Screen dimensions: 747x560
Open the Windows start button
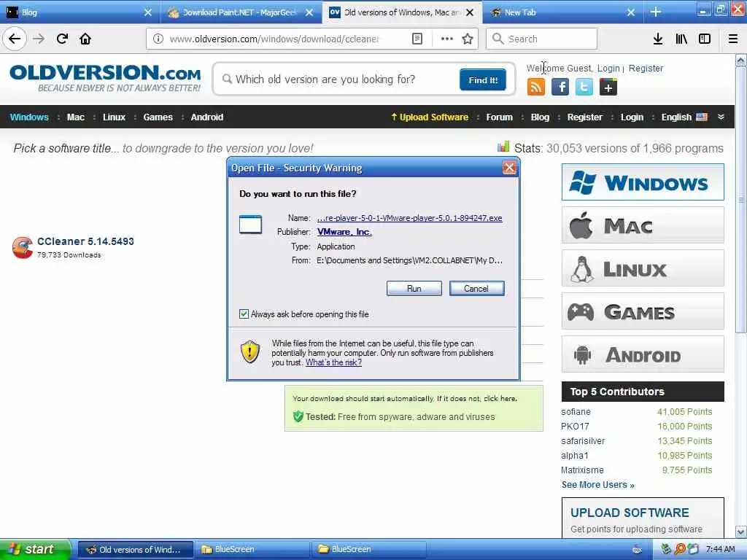coord(34,549)
